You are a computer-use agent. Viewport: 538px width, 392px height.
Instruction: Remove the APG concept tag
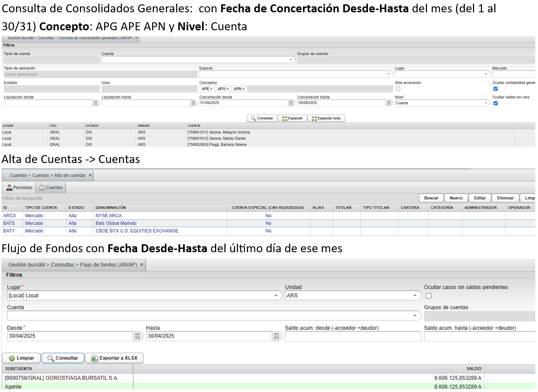[x=228, y=89]
